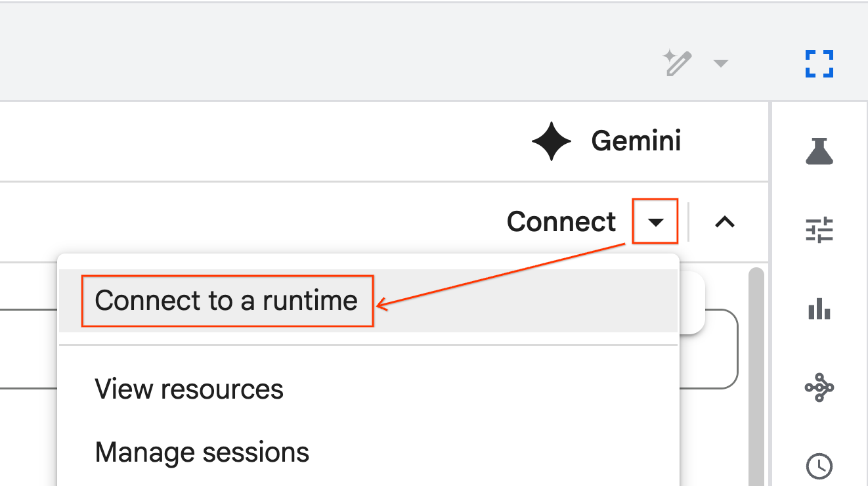This screenshot has height=486, width=868.
Task: Choose "View resources" from the menu
Action: [189, 389]
